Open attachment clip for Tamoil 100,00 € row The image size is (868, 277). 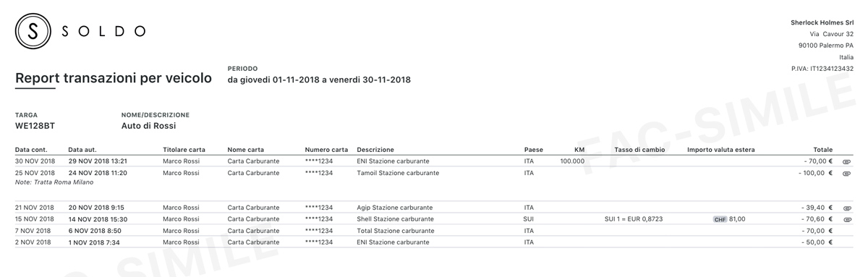click(847, 174)
